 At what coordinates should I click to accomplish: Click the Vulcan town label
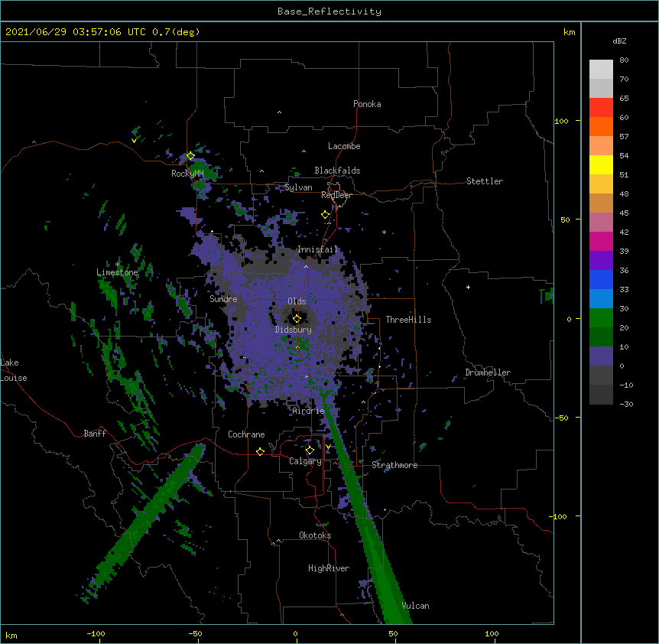pyautogui.click(x=415, y=606)
